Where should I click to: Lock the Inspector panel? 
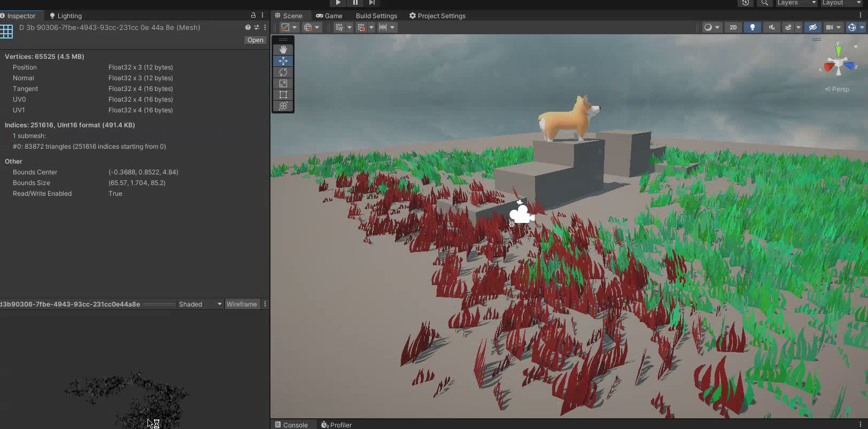[253, 16]
